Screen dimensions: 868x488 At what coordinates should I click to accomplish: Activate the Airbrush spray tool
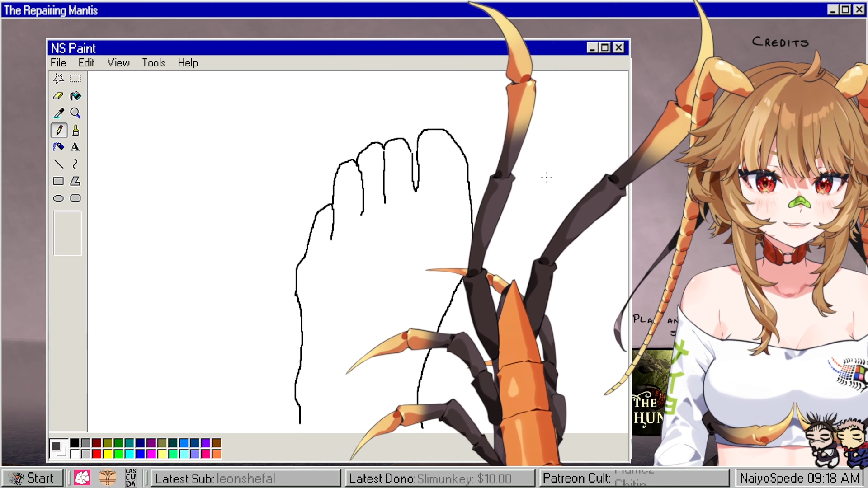(x=58, y=147)
